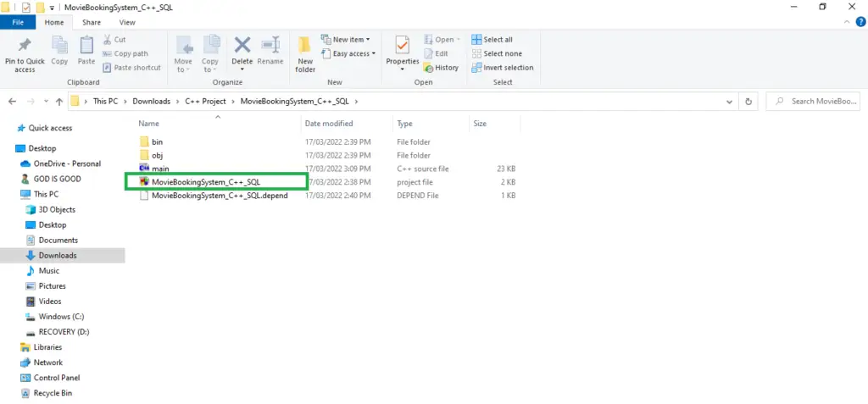Screen dimensions: 868x404
Task: Expand the Open dropdown in ribbon
Action: coord(459,40)
